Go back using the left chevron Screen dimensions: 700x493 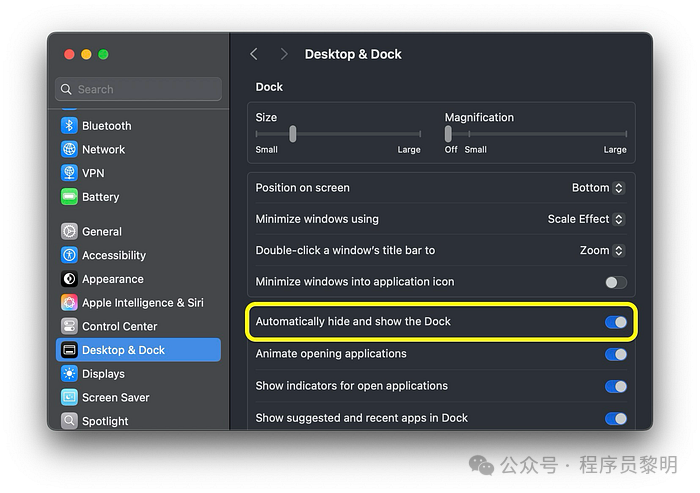254,54
